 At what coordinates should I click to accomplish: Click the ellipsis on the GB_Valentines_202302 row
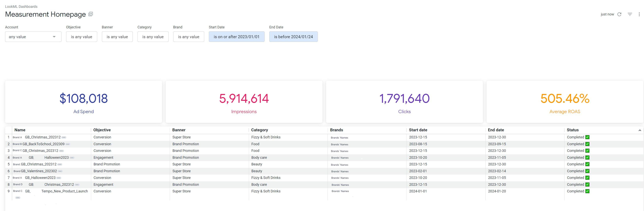pos(59,171)
